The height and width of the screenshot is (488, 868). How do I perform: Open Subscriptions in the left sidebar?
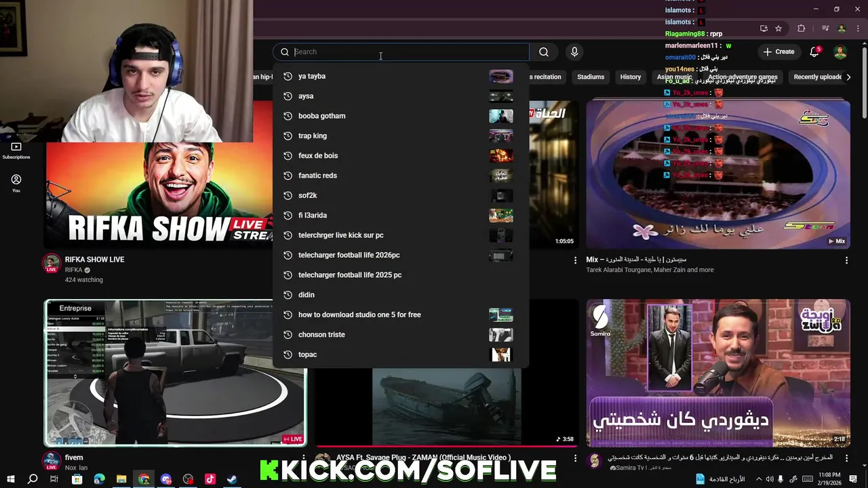click(x=16, y=151)
